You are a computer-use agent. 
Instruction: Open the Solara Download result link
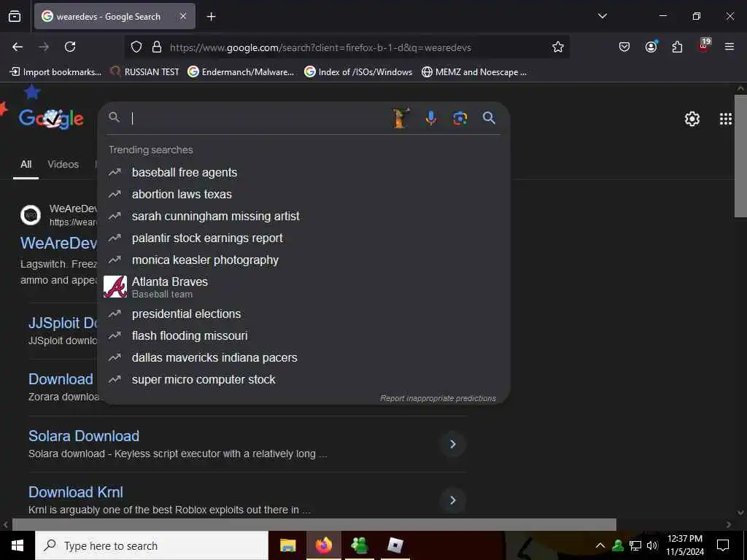[84, 436]
